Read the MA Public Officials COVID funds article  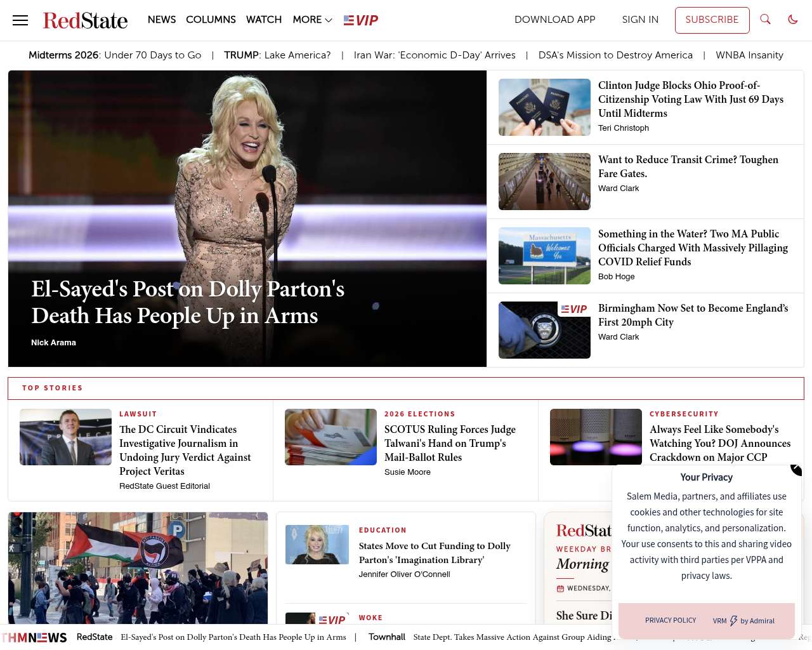tap(693, 248)
